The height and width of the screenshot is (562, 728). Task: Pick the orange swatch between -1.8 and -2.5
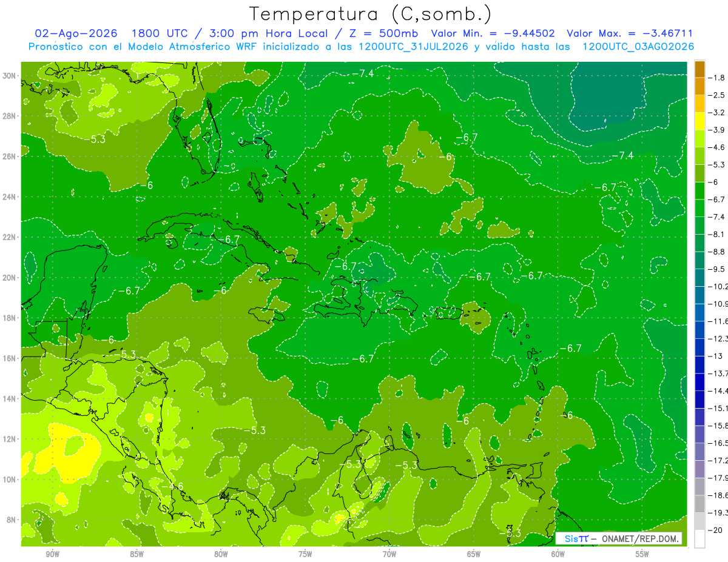point(699,86)
